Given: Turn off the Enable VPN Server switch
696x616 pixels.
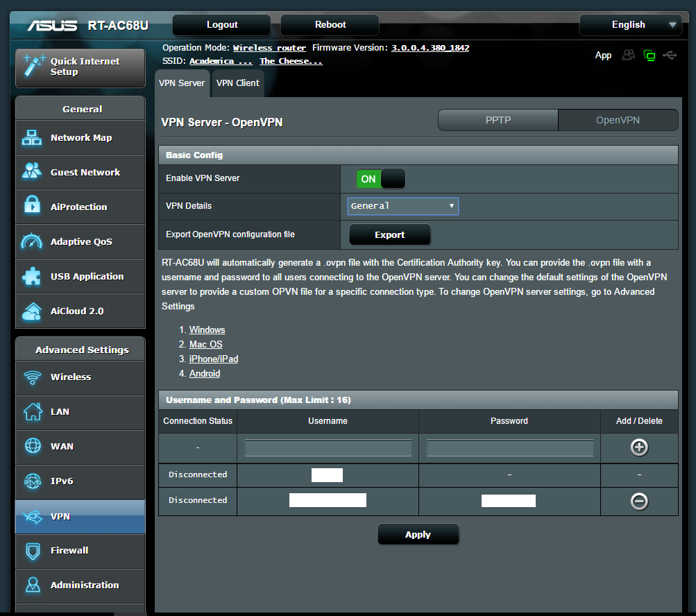Looking at the screenshot, I should tap(380, 179).
